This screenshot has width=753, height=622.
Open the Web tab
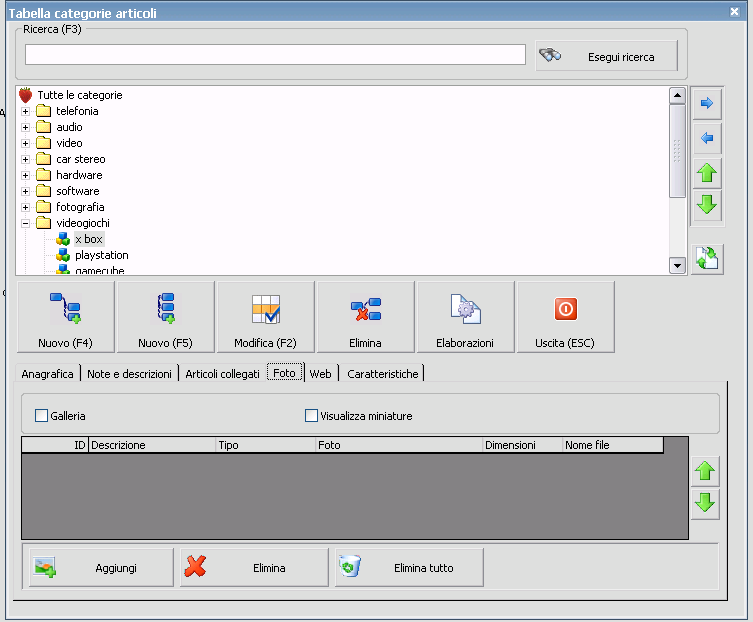320,374
